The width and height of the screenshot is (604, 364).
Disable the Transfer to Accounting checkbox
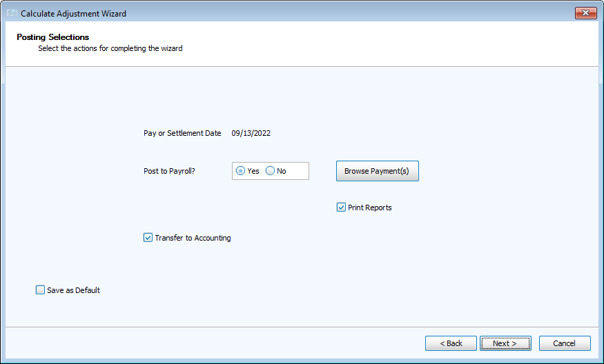pos(148,238)
